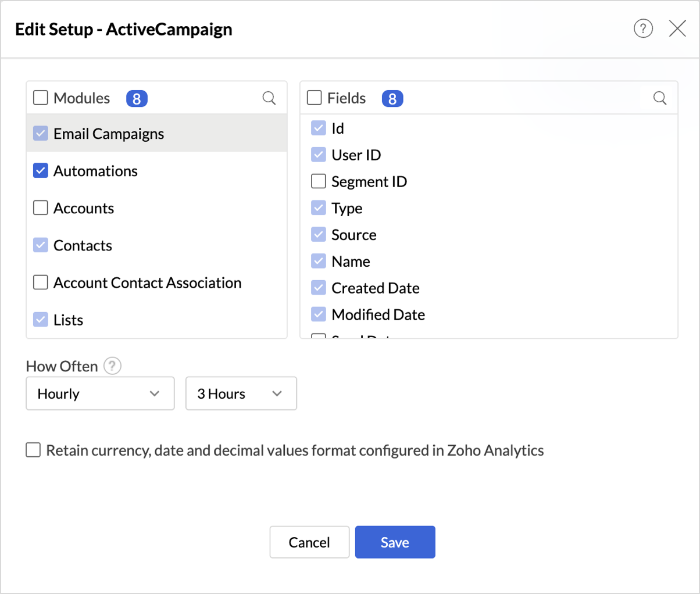Image resolution: width=700 pixels, height=594 pixels.
Task: Toggle the select-all Fields checkbox
Action: (x=314, y=98)
